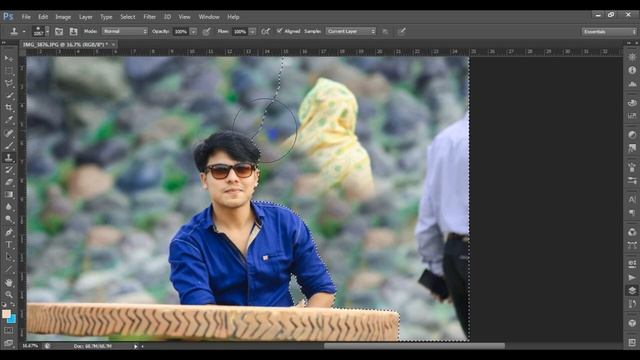Open the Select menu

click(x=128, y=17)
